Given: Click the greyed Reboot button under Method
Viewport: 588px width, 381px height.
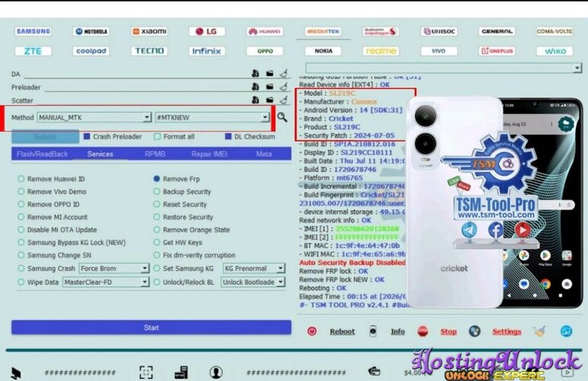Looking at the screenshot, I should (x=46, y=137).
